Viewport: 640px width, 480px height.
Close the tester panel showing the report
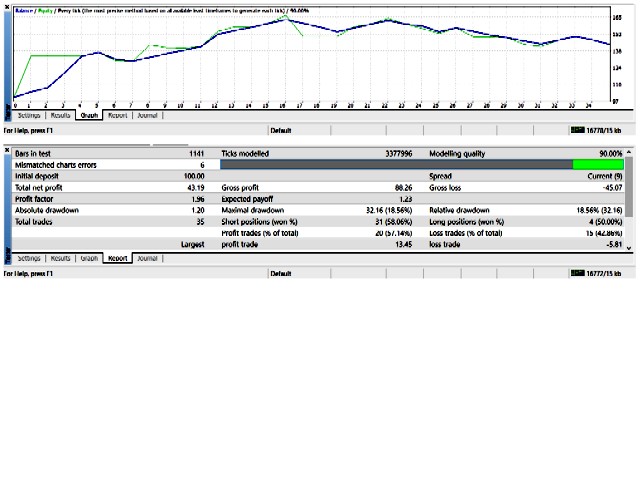[7, 153]
